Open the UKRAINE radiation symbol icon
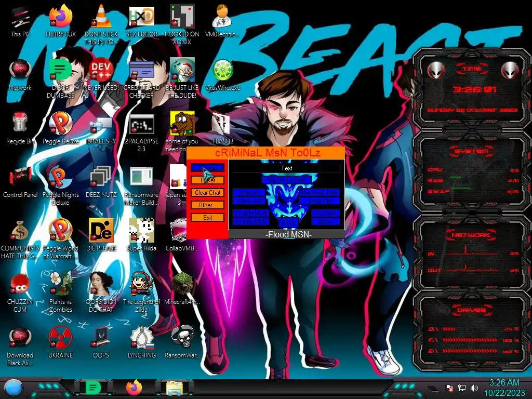The height and width of the screenshot is (399, 532). click(60, 343)
